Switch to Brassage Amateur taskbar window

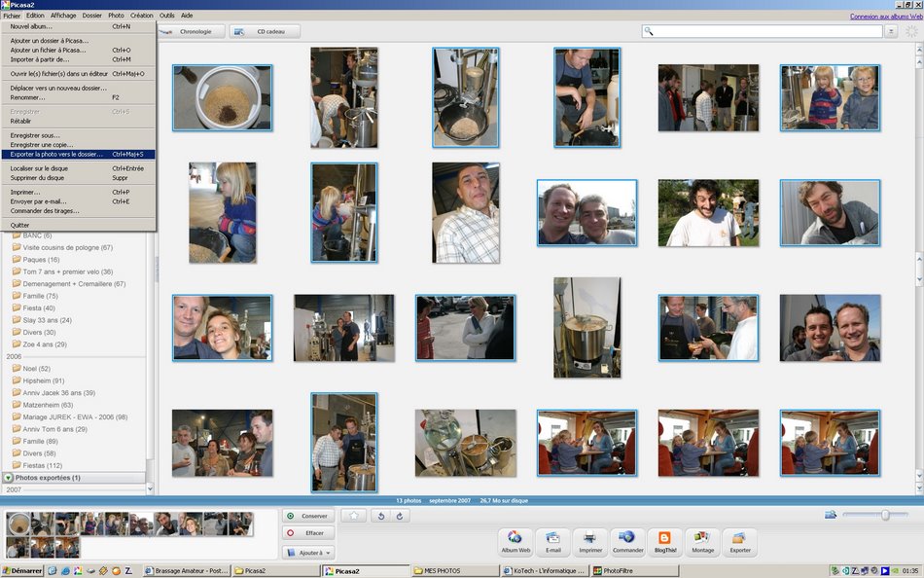186,570
